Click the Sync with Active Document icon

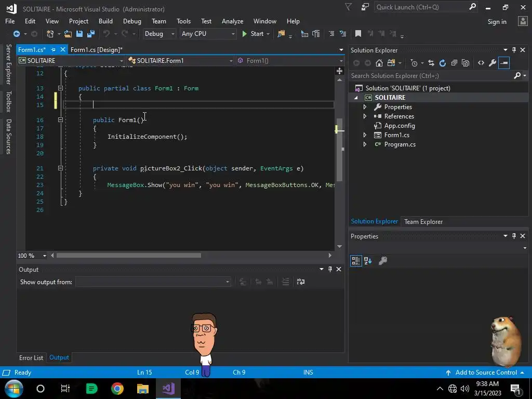point(431,63)
